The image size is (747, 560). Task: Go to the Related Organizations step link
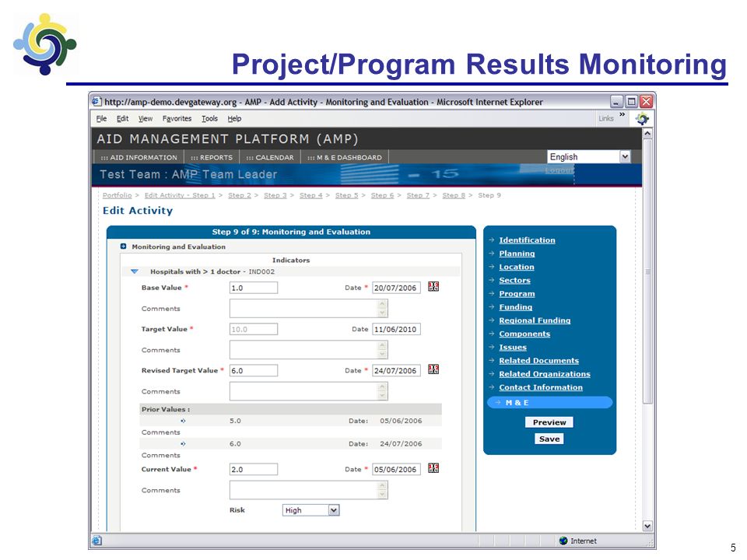545,374
